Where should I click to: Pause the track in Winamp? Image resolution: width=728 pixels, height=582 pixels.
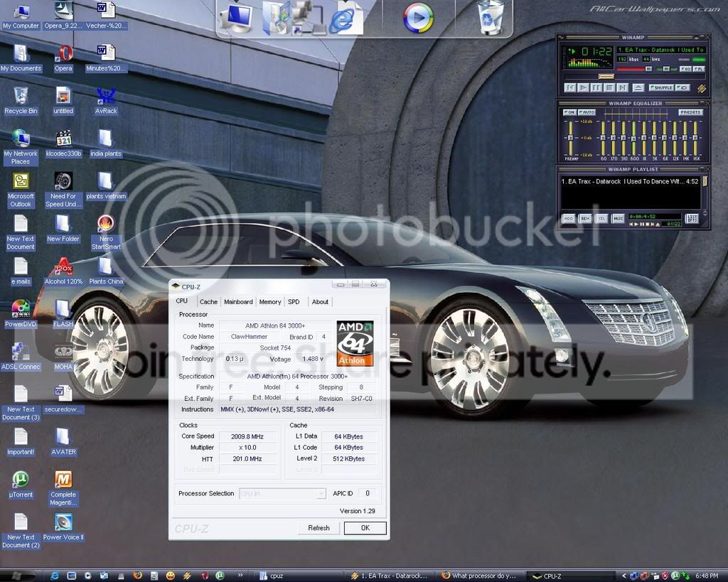(596, 87)
